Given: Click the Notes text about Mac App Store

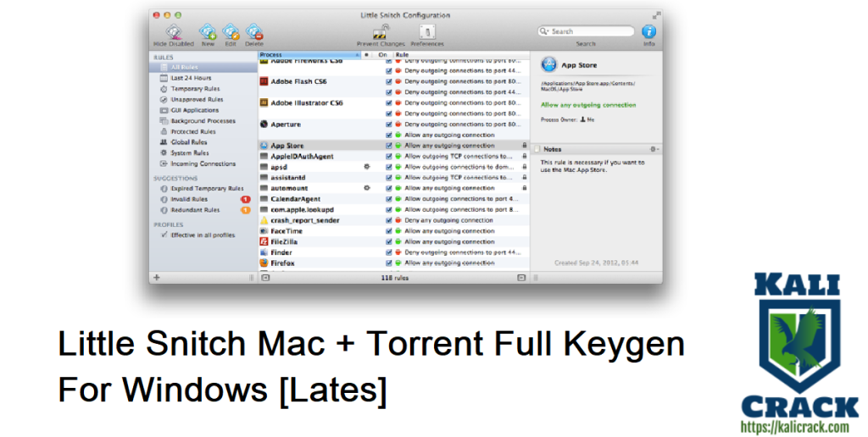Looking at the screenshot, I should (x=593, y=167).
